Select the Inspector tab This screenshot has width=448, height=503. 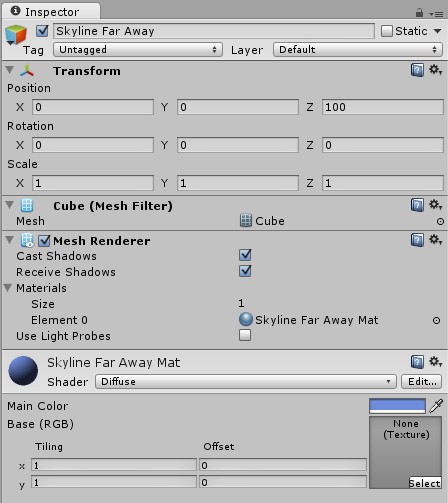coord(51,12)
